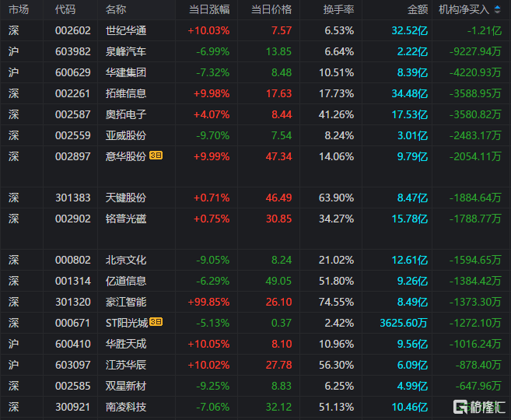Screen dimensions: 511x420
Task: Click the 74.55% turnover cell
Action: click(x=336, y=302)
